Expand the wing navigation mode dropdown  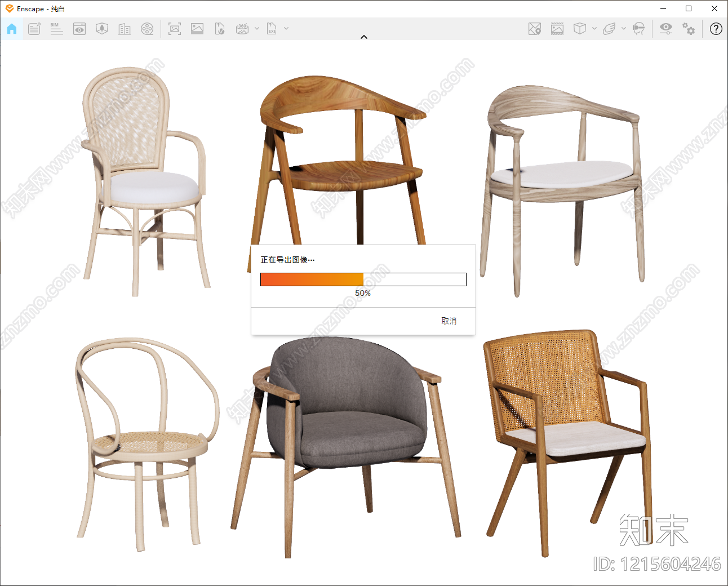[624, 28]
